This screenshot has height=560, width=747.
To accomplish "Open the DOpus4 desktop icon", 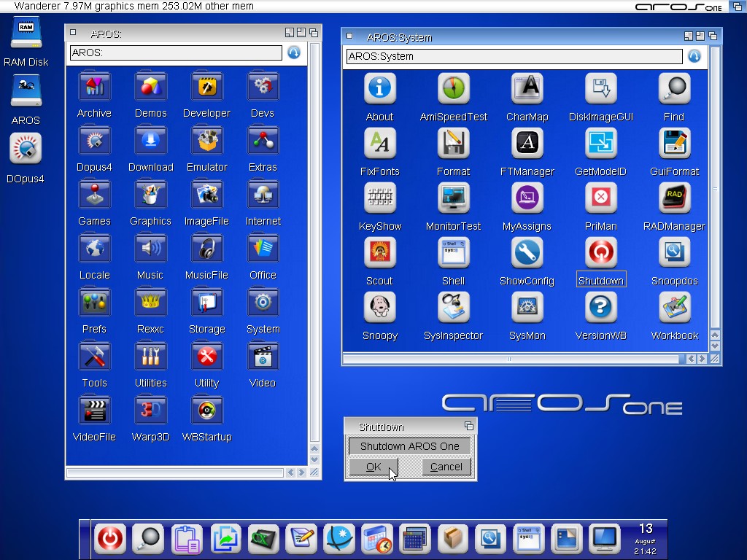I will pyautogui.click(x=26, y=149).
